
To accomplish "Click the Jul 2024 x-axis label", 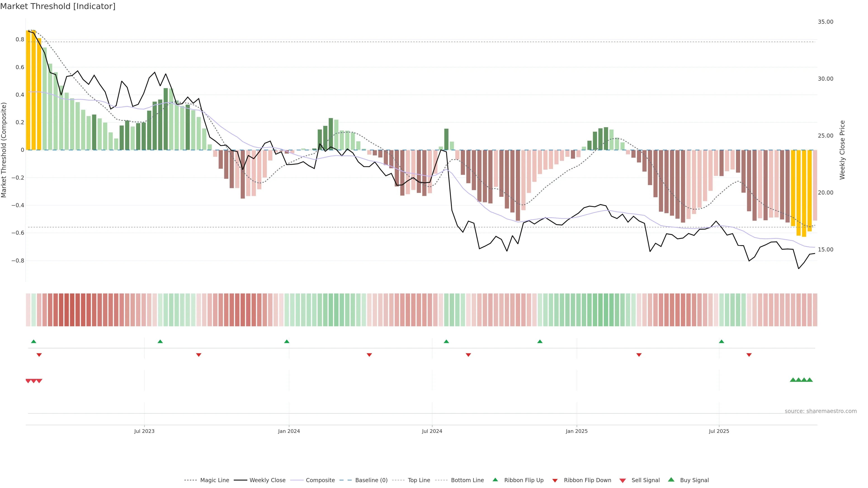I will (x=432, y=431).
